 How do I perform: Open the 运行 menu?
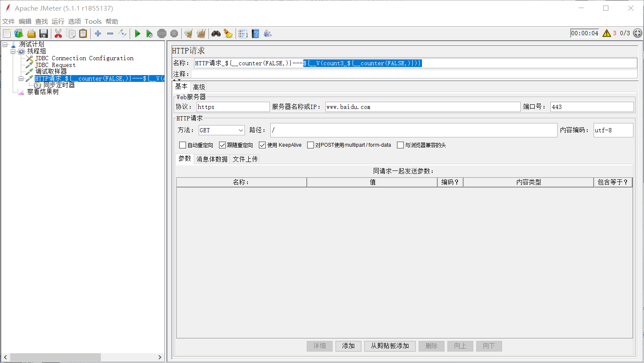[58, 22]
